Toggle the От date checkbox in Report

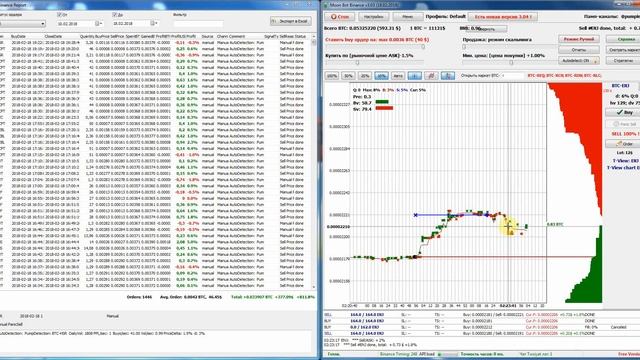(x=60, y=15)
